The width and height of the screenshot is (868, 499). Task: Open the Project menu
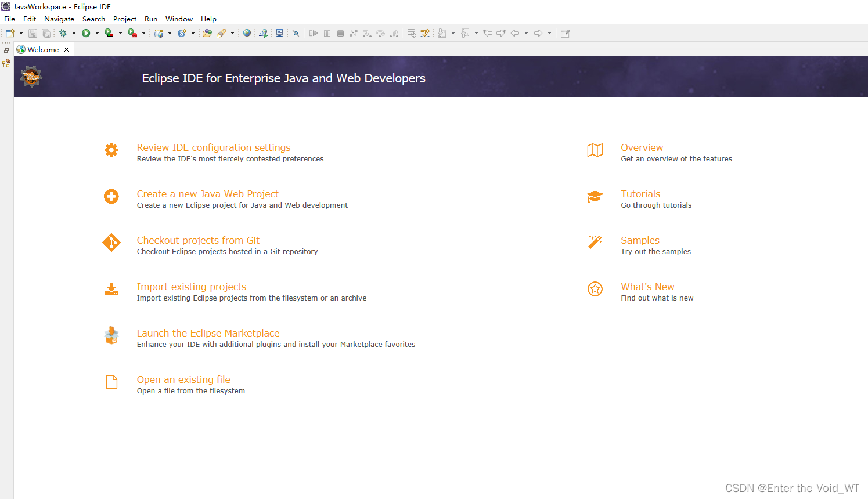(125, 19)
